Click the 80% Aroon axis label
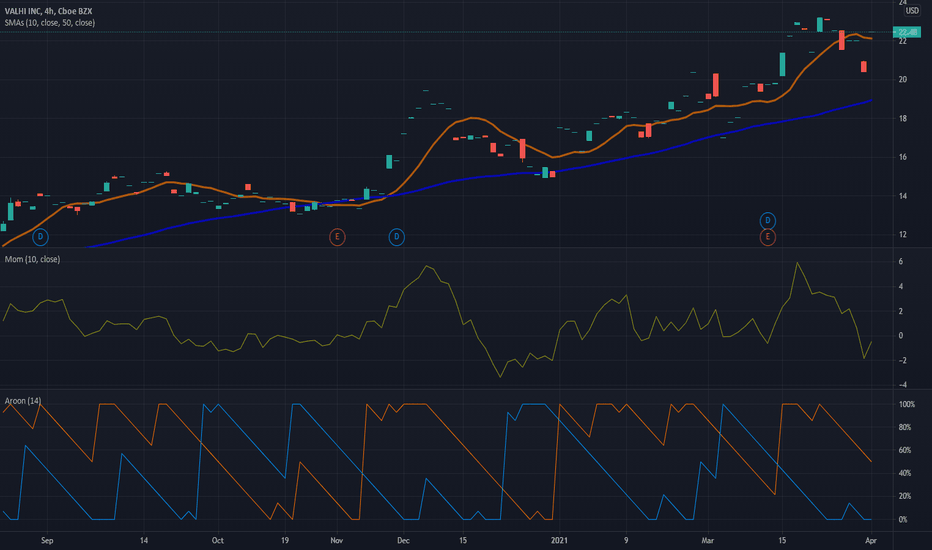Image resolution: width=932 pixels, height=550 pixels. 905,428
